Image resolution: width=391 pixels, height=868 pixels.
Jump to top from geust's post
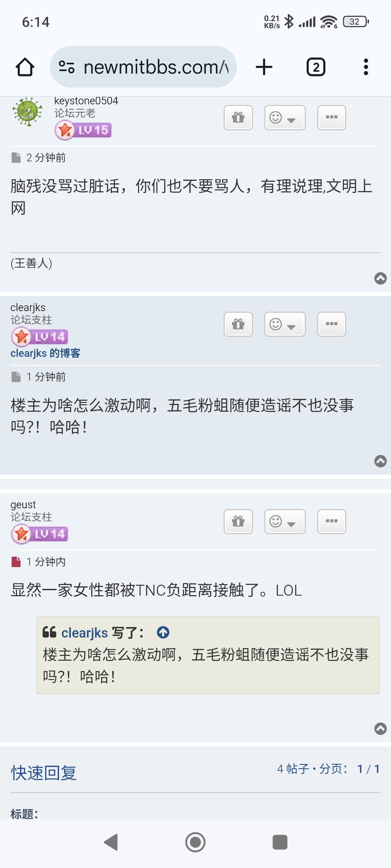pos(380,728)
